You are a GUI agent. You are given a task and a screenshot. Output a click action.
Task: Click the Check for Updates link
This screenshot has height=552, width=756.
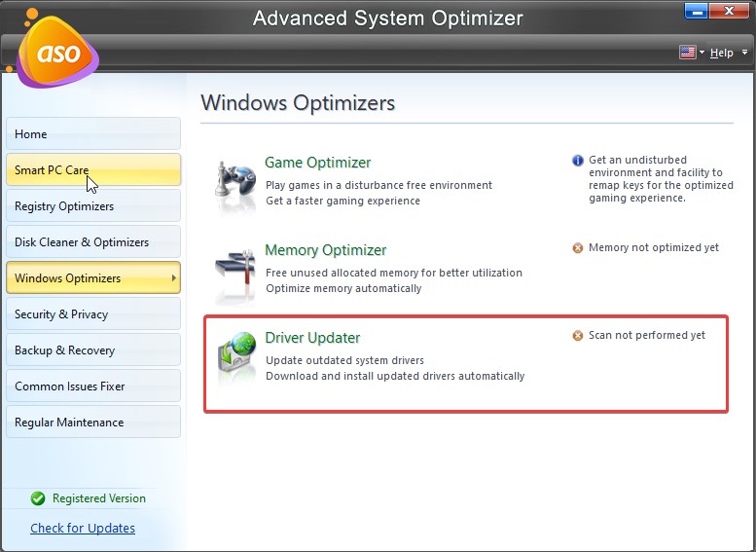coord(83,528)
